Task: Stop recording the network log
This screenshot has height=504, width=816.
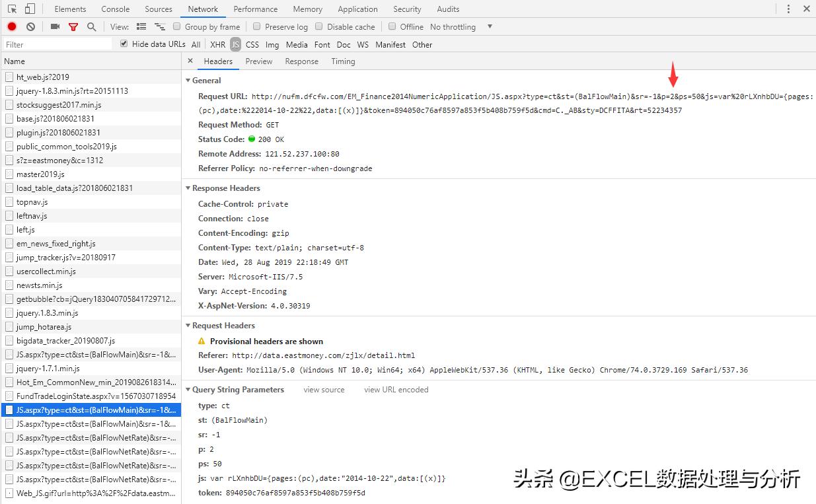Action: (x=11, y=26)
